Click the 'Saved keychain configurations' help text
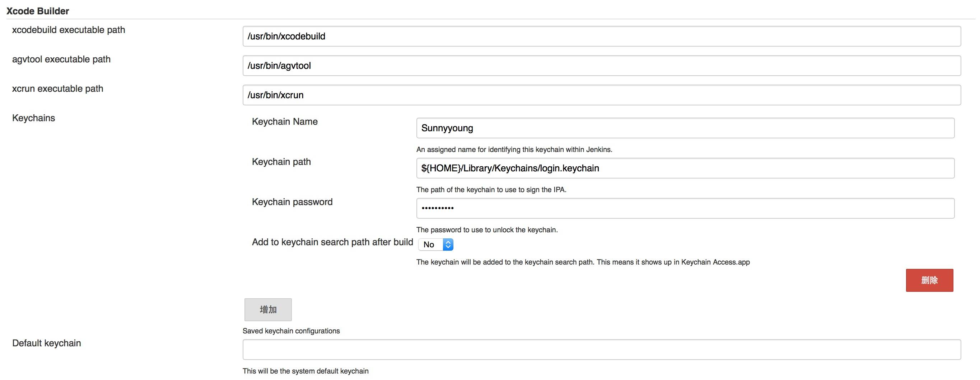The image size is (980, 380). 291,331
